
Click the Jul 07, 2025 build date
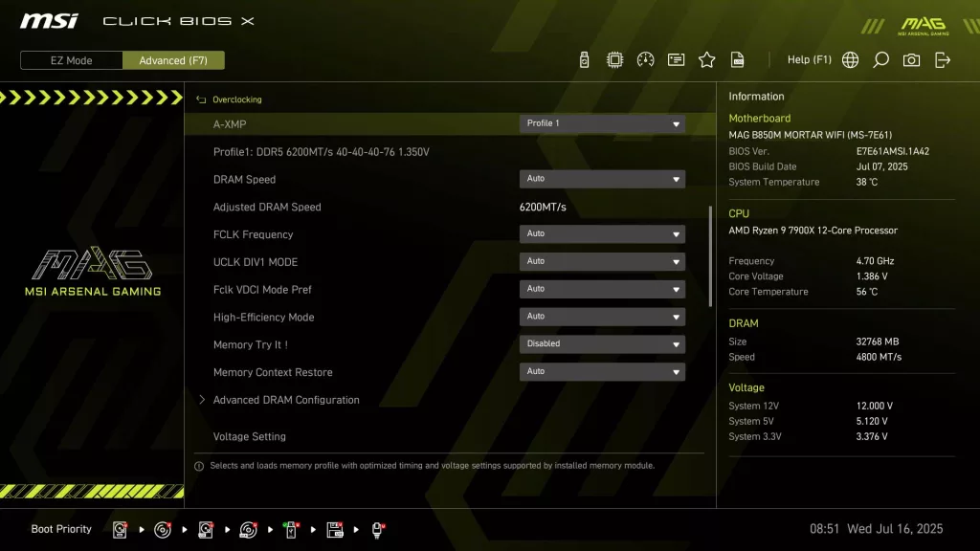coord(881,166)
